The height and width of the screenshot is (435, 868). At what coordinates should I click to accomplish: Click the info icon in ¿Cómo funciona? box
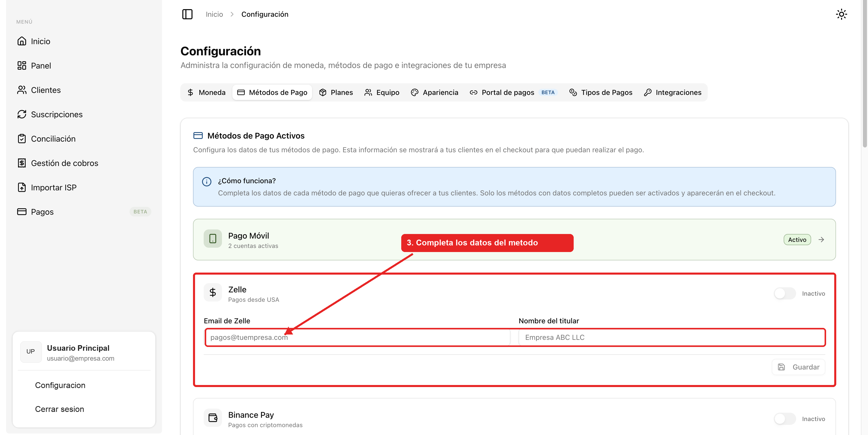206,181
